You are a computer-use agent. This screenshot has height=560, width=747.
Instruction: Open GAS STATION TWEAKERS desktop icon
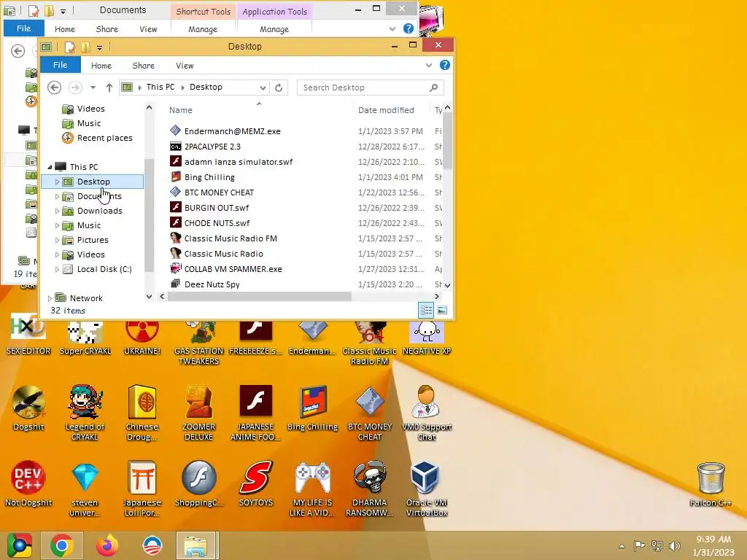click(x=198, y=341)
